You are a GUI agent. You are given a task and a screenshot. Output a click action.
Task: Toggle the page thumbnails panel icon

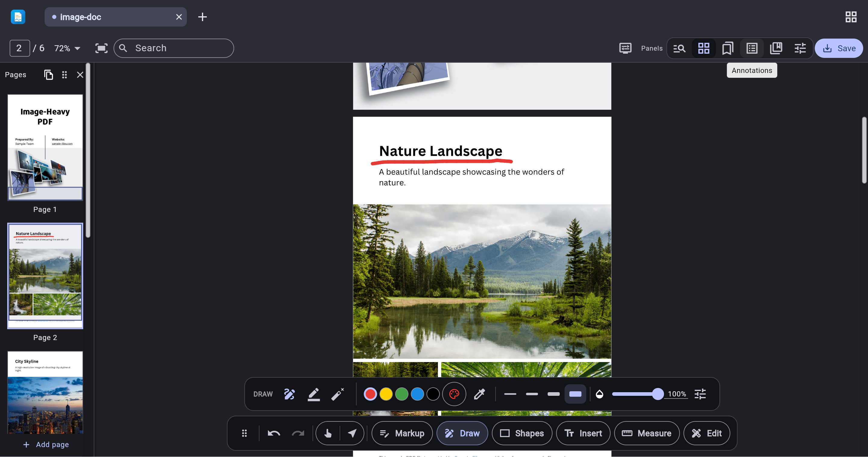pos(703,48)
